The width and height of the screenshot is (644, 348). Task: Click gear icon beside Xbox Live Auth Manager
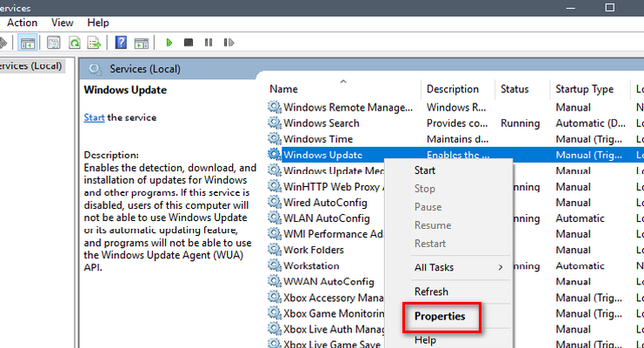(x=275, y=329)
